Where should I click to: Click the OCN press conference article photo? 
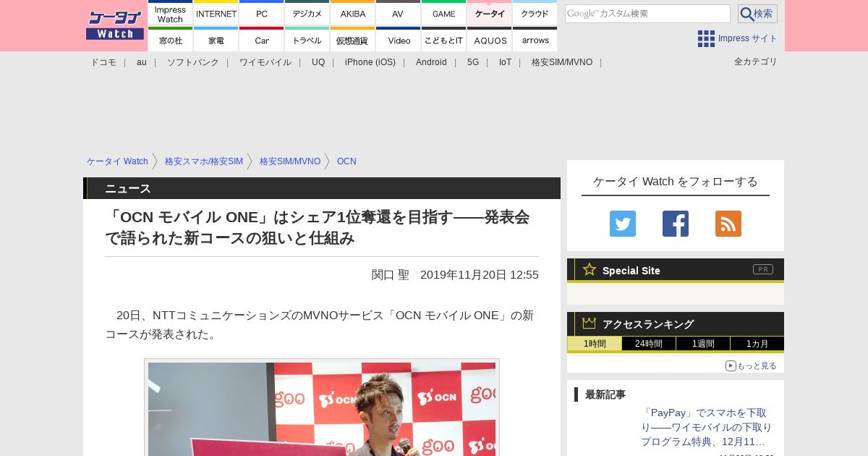(x=322, y=409)
